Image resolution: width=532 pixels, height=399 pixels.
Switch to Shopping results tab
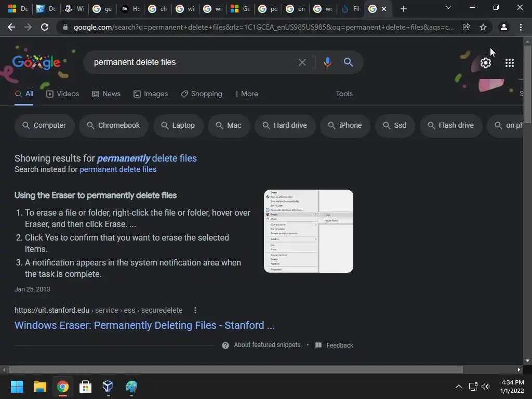pos(202,94)
